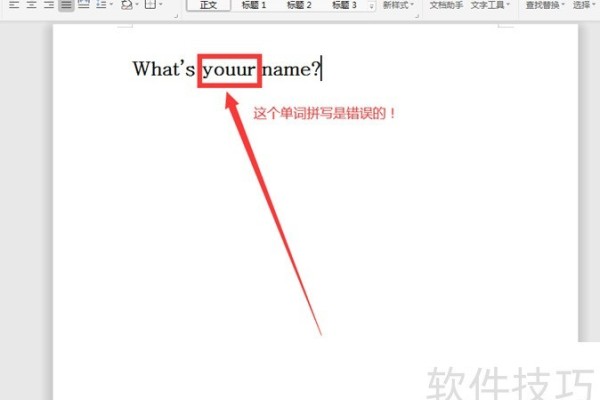Apply the 正文 body text style
The height and width of the screenshot is (400, 600).
[209, 5]
